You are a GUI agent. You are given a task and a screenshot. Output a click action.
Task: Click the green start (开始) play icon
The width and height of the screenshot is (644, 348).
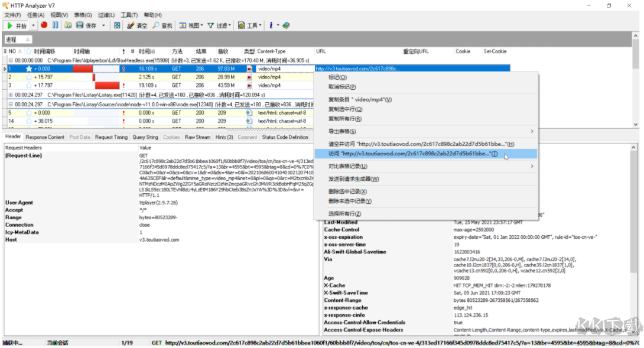(10, 25)
